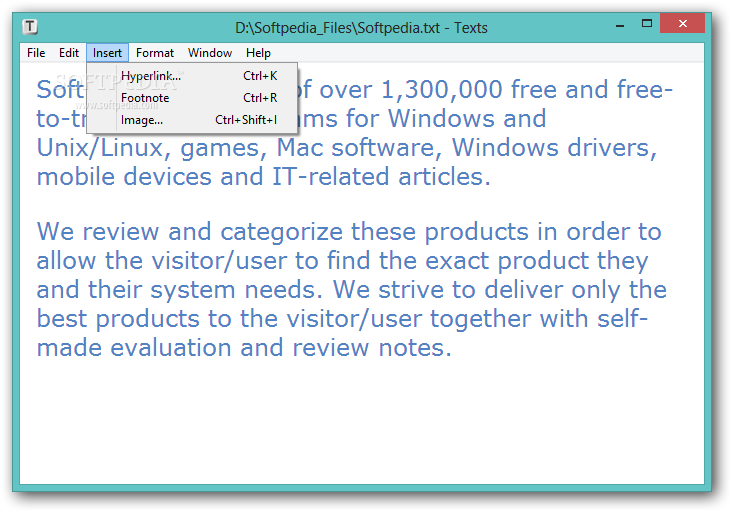This screenshot has height=512, width=732.
Task: Click the line starting 'We review and categorize'
Action: point(349,232)
